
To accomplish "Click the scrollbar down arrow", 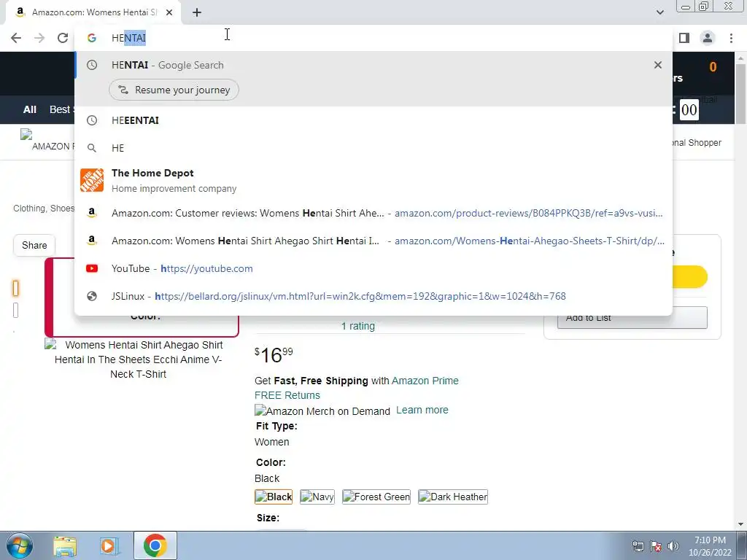I will (740, 524).
